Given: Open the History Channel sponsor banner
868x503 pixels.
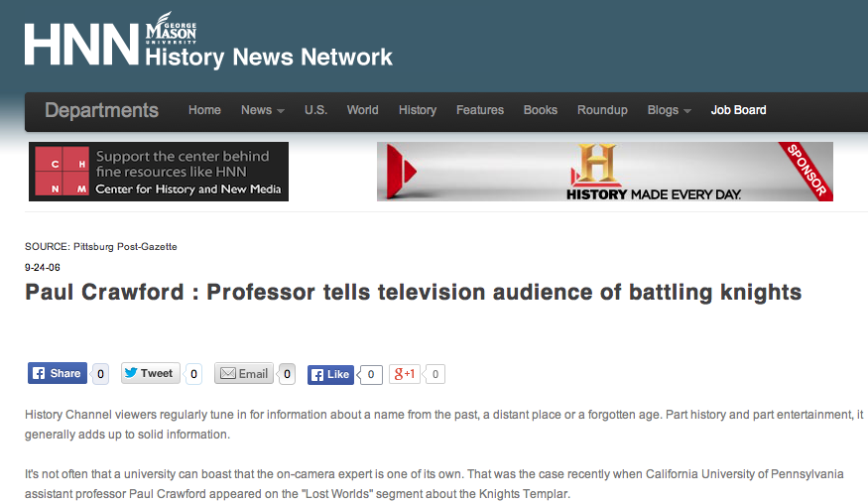Looking at the screenshot, I should (x=604, y=172).
